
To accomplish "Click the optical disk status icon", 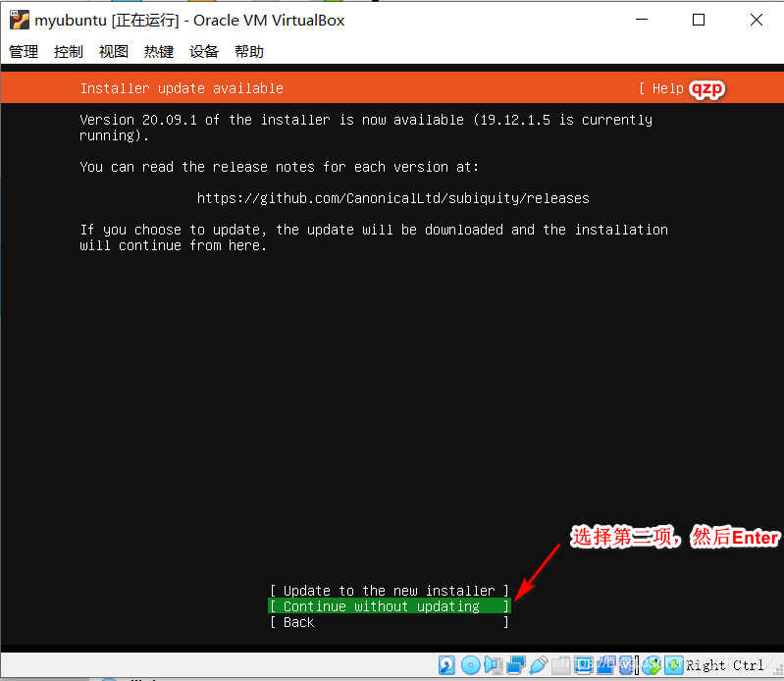I will [x=470, y=665].
